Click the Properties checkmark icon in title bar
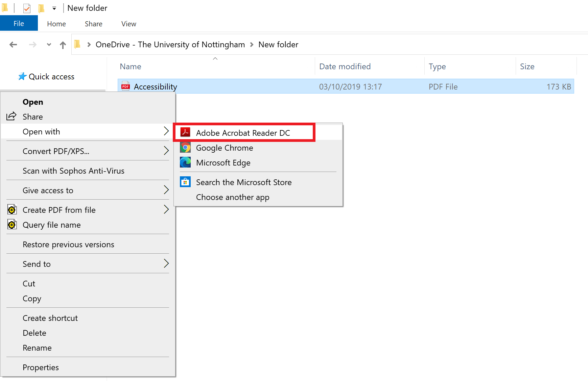This screenshot has width=588, height=381. point(27,8)
